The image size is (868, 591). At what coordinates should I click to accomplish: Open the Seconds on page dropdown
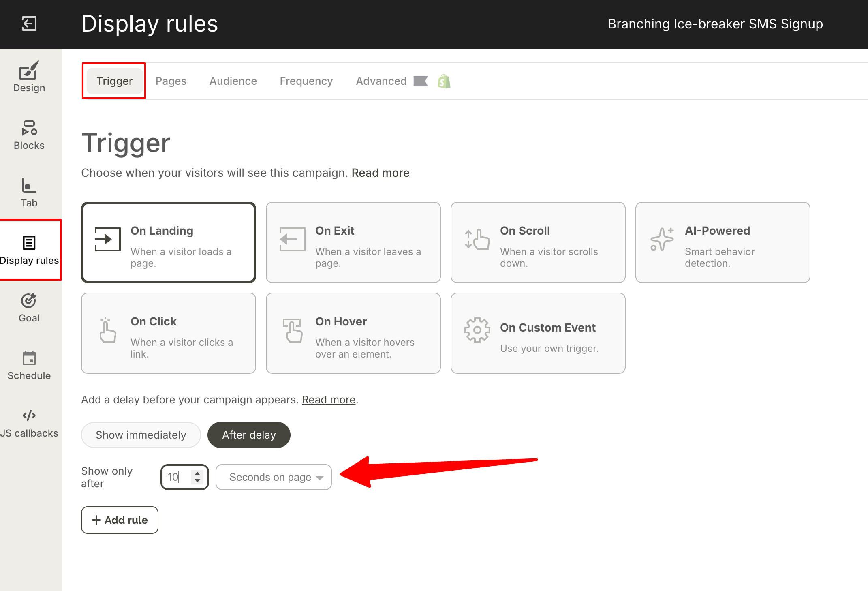pyautogui.click(x=273, y=477)
